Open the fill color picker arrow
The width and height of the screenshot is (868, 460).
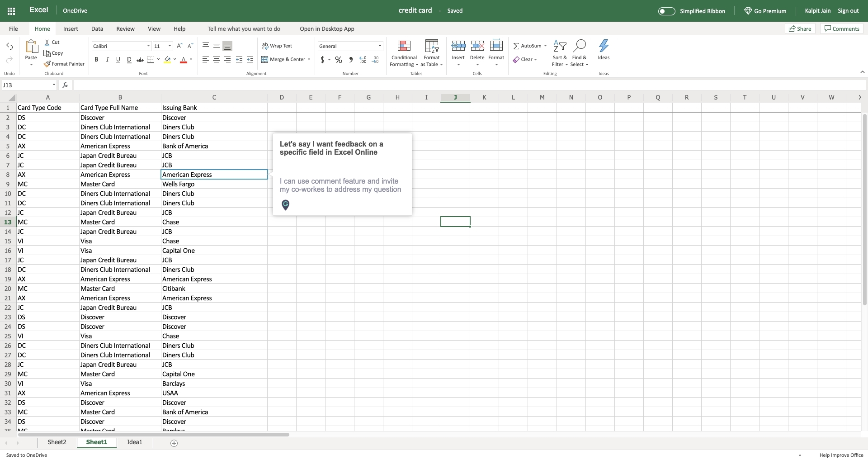[x=175, y=59]
